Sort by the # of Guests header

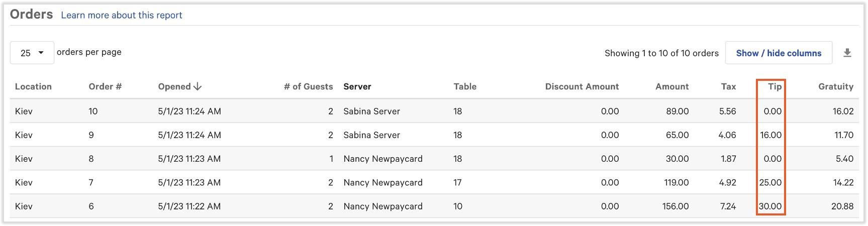(x=308, y=86)
